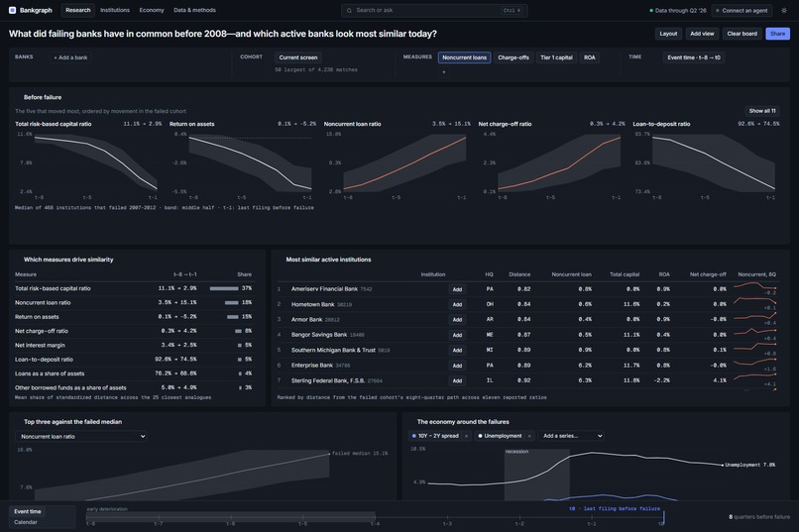Image resolution: width=799 pixels, height=532 pixels.
Task: Click the early deterioration range bar
Action: click(231, 515)
